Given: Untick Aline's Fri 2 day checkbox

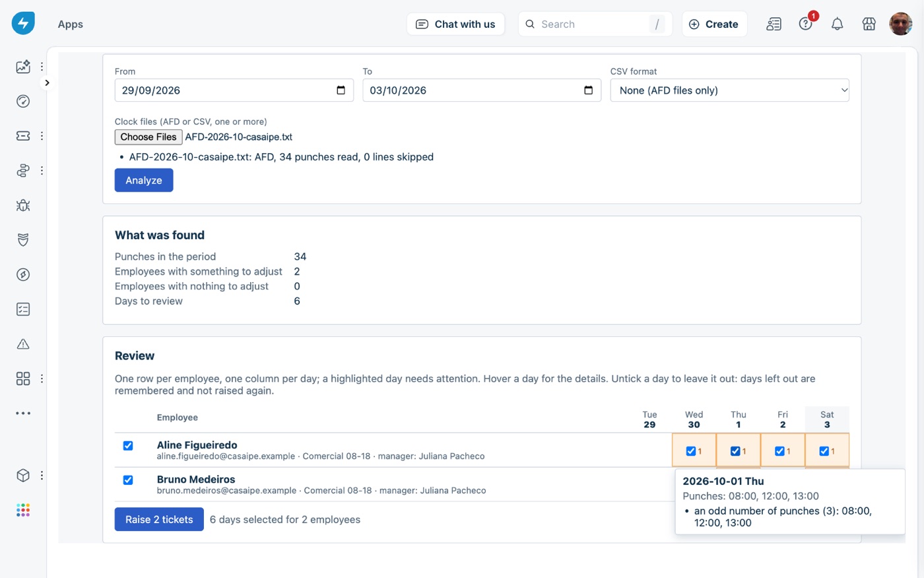Looking at the screenshot, I should (779, 451).
